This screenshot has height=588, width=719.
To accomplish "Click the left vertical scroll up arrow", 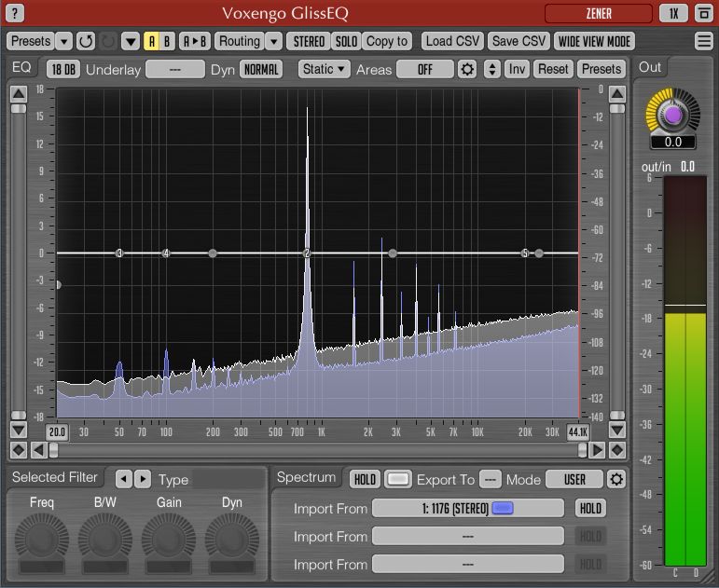I will (x=19, y=94).
